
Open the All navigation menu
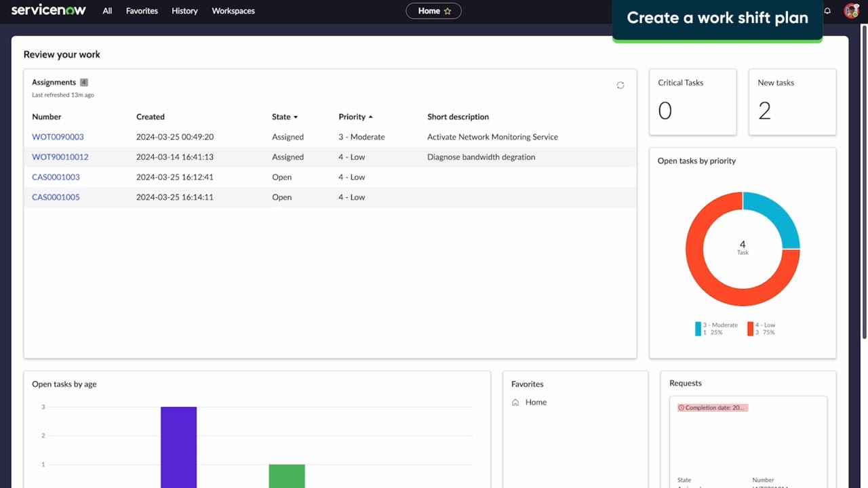(x=106, y=11)
